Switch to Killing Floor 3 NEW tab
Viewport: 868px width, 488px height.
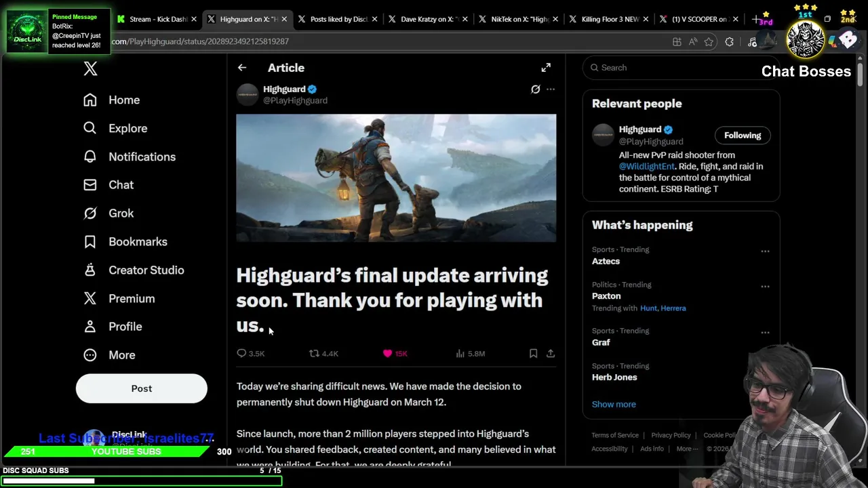(608, 19)
